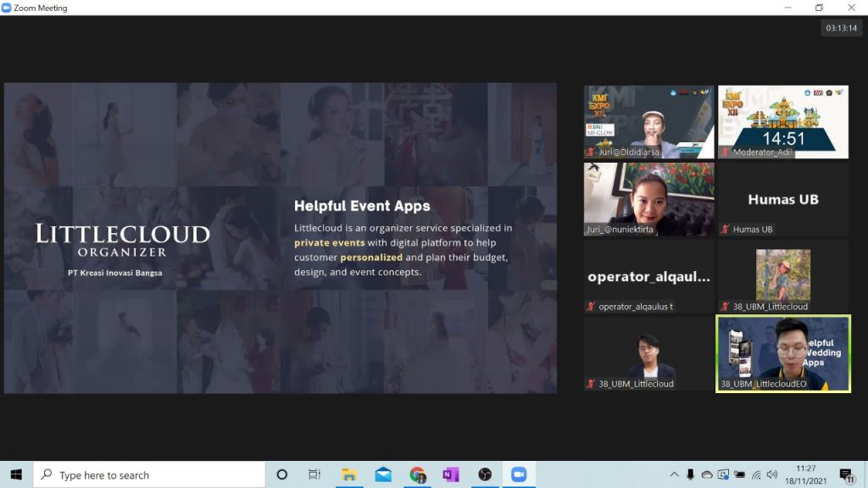Open Task View on the taskbar

(x=314, y=474)
